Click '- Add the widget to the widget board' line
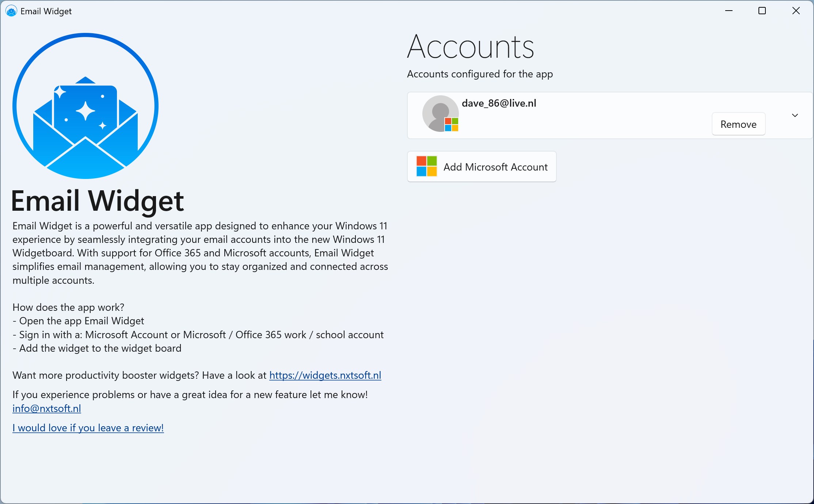This screenshot has height=504, width=814. coord(97,348)
